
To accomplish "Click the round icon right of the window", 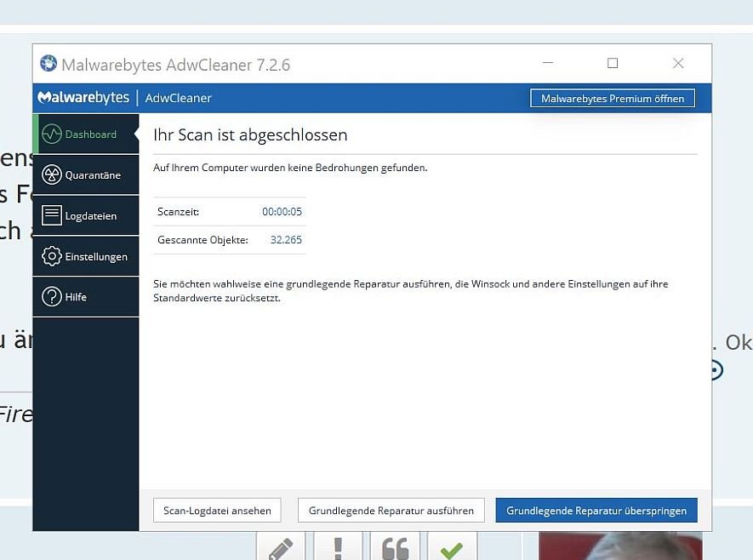I will (716, 370).
